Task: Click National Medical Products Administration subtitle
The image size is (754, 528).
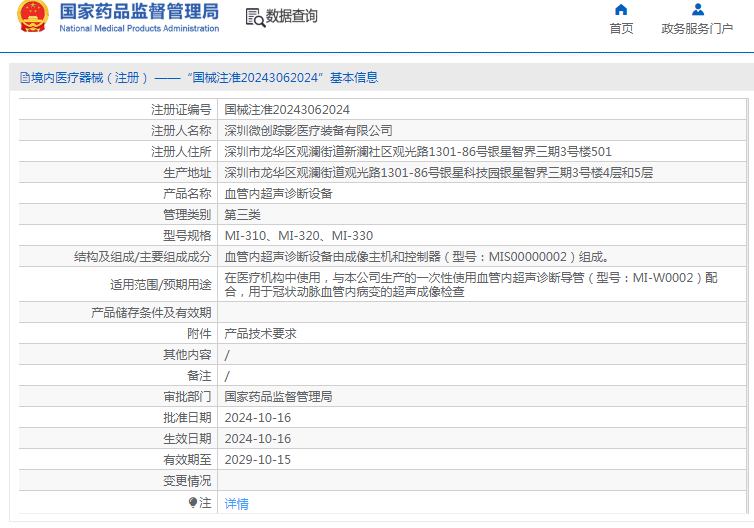Action: (139, 28)
